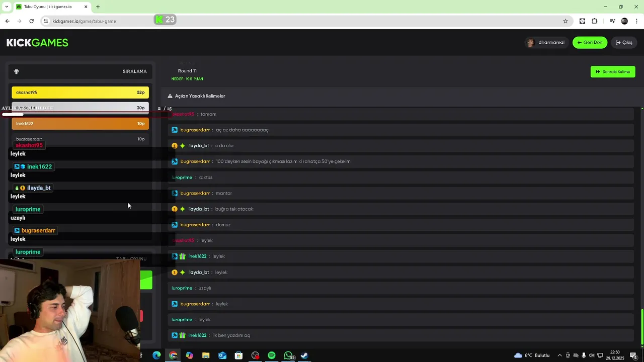Image resolution: width=644 pixels, height=362 pixels.
Task: Click the taskbar volume speaker icon
Action: (592, 355)
